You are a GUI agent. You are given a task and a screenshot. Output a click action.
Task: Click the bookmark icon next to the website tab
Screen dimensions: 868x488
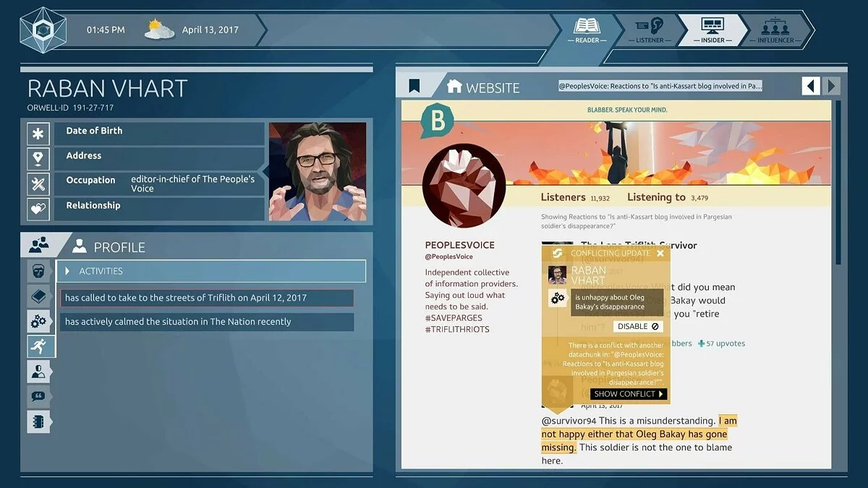[x=414, y=85]
